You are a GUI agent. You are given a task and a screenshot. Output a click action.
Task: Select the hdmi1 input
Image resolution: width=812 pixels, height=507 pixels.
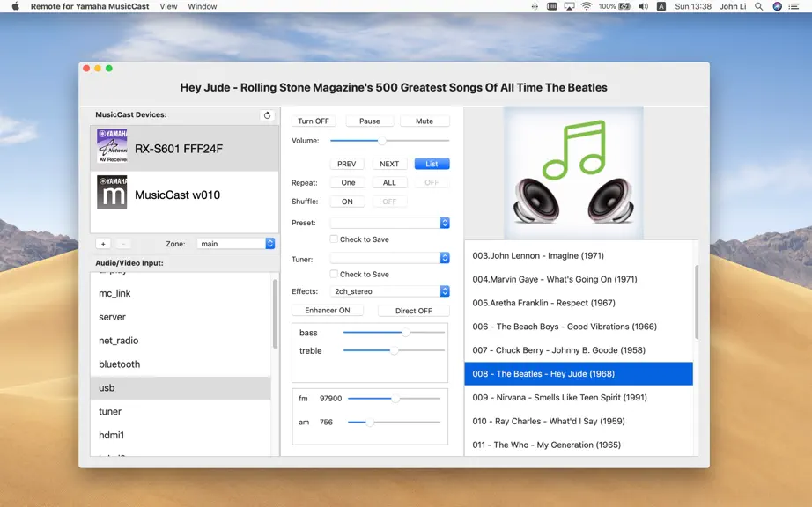[181, 435]
